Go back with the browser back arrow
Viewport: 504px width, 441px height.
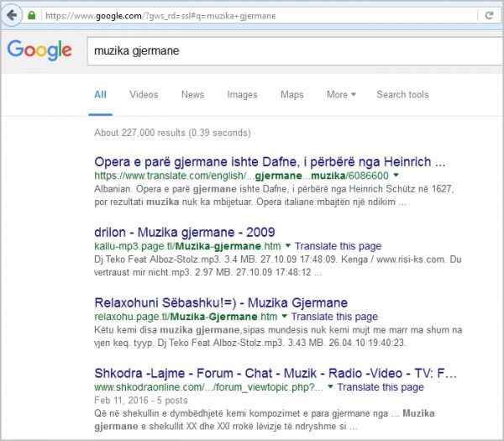[12, 15]
